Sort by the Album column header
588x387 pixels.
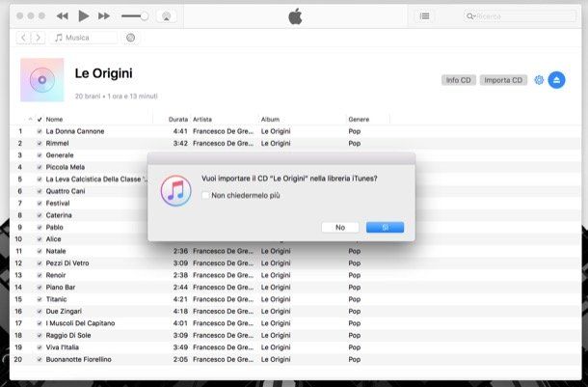pos(270,120)
